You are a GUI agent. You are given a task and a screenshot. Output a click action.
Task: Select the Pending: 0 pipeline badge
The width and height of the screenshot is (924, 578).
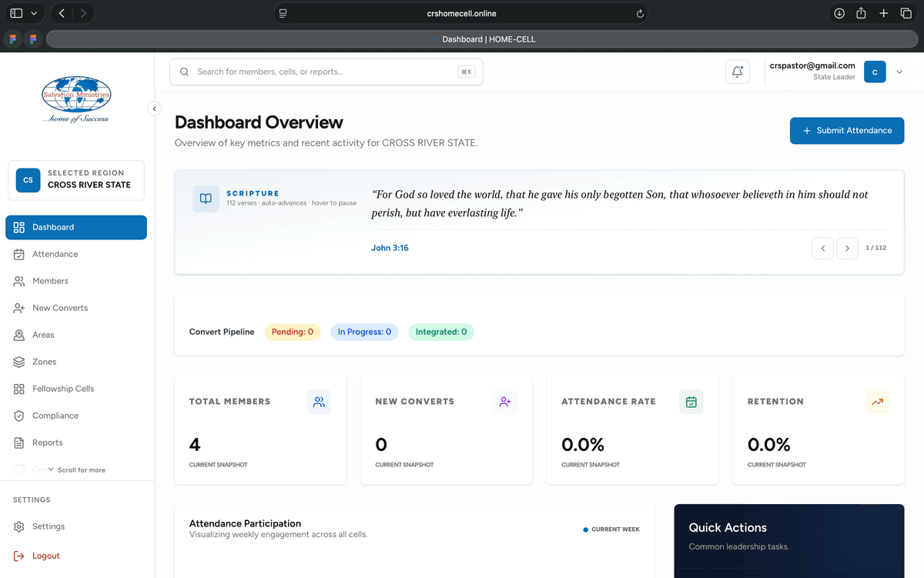pos(293,332)
